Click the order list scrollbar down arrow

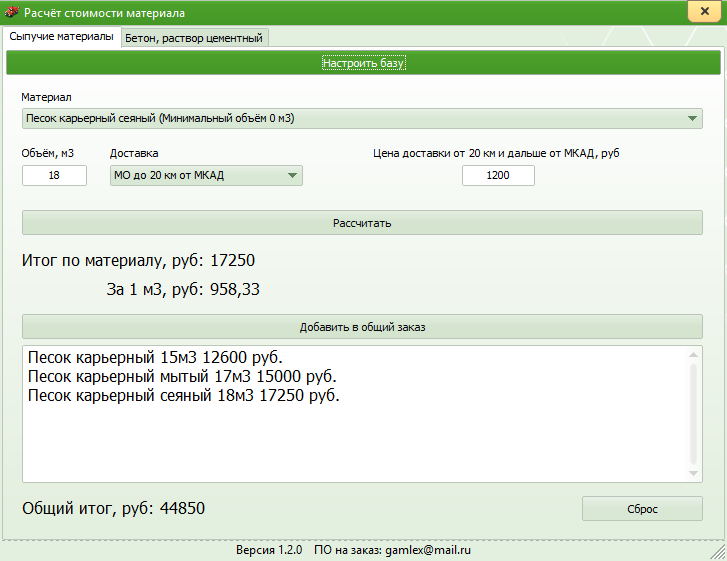tap(694, 473)
